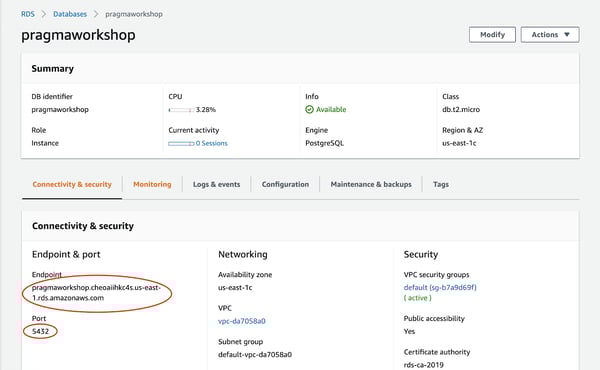Select Maintenance & backups tab
Screen dimensions: 600x370
click(371, 184)
